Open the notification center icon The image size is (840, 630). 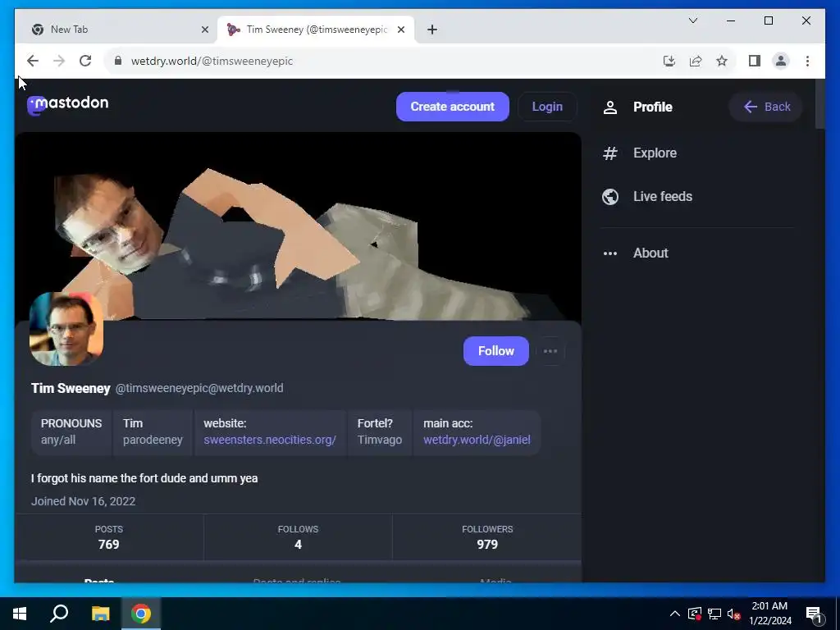click(814, 614)
